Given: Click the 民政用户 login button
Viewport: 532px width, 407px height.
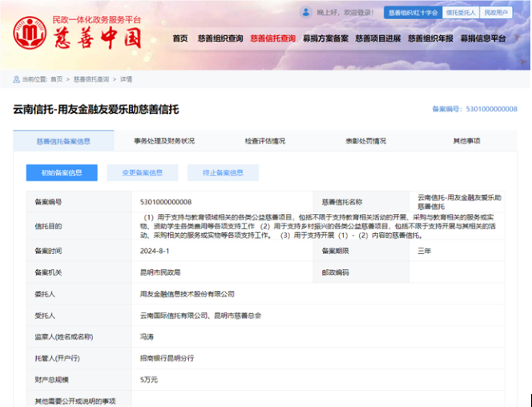Looking at the screenshot, I should coord(497,13).
